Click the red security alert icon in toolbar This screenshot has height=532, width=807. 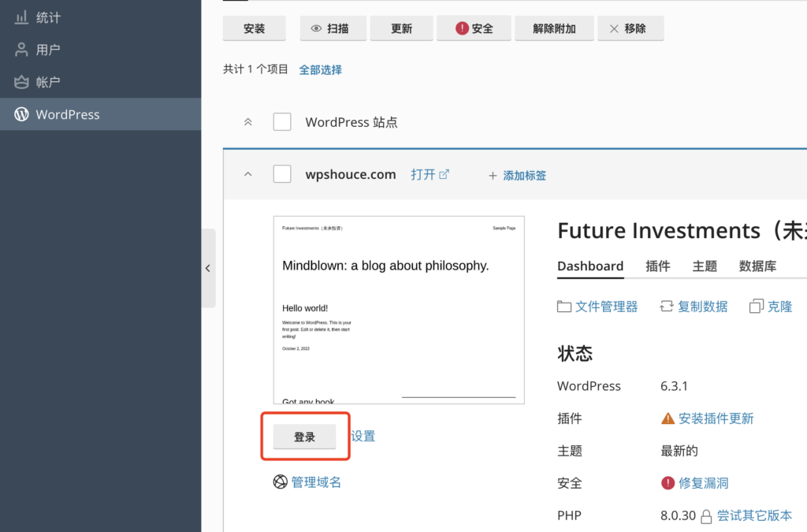tap(462, 28)
